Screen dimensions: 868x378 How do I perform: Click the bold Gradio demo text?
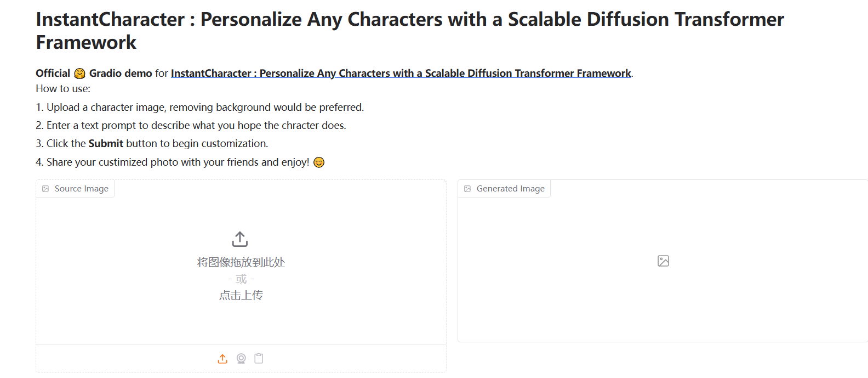point(121,74)
